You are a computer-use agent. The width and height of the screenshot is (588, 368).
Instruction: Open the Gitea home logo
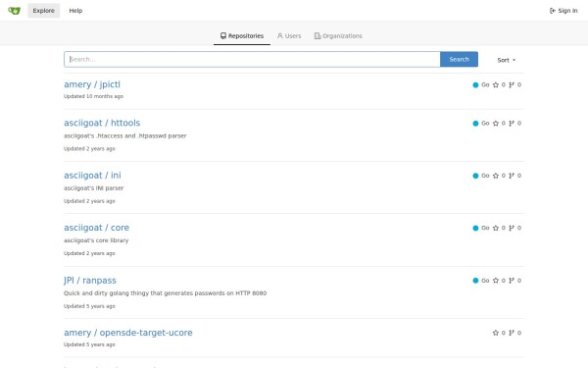pos(15,11)
